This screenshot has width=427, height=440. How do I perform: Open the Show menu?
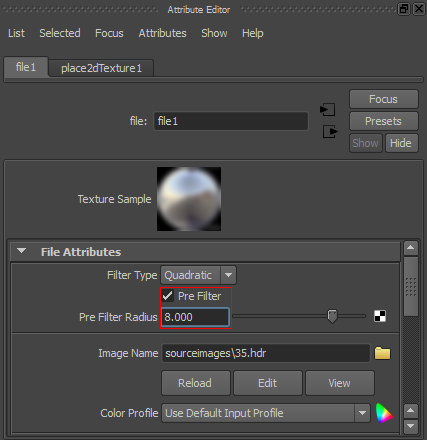tap(214, 33)
